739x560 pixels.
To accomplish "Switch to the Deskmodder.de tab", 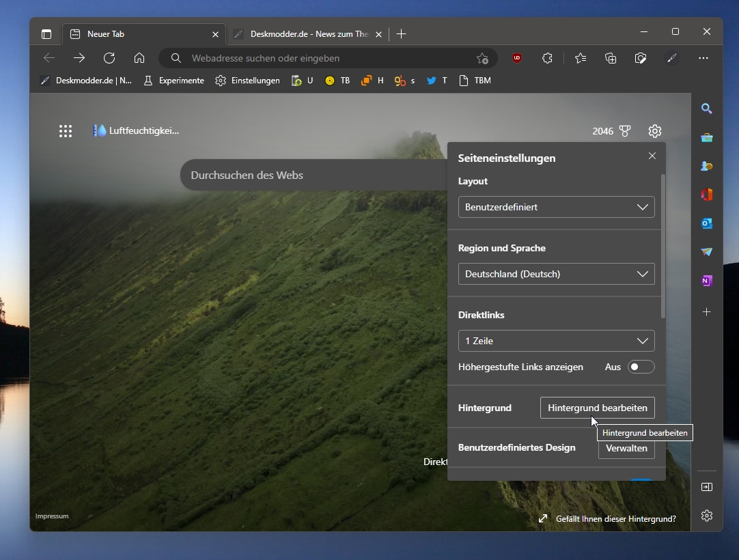I will [x=308, y=34].
